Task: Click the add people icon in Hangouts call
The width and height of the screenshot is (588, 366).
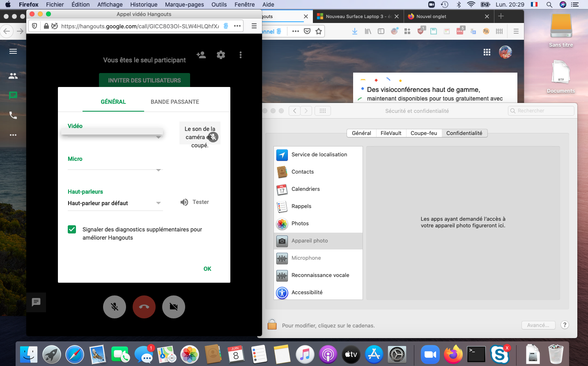Action: [x=201, y=55]
